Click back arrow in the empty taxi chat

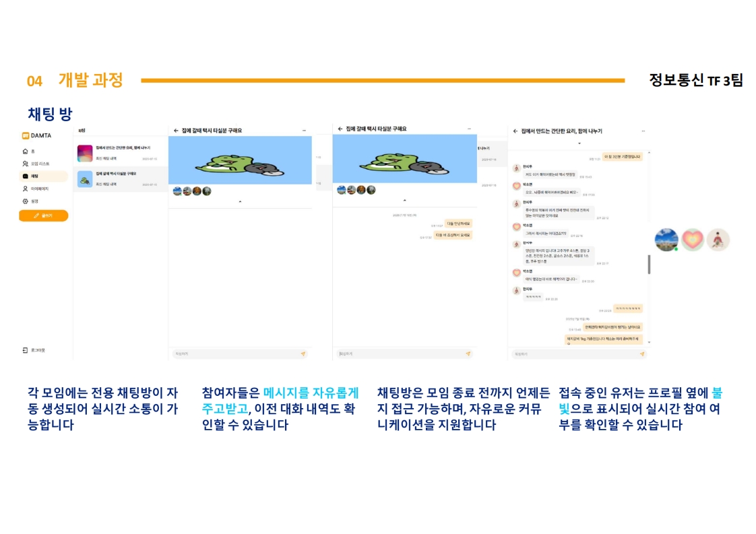click(x=176, y=131)
